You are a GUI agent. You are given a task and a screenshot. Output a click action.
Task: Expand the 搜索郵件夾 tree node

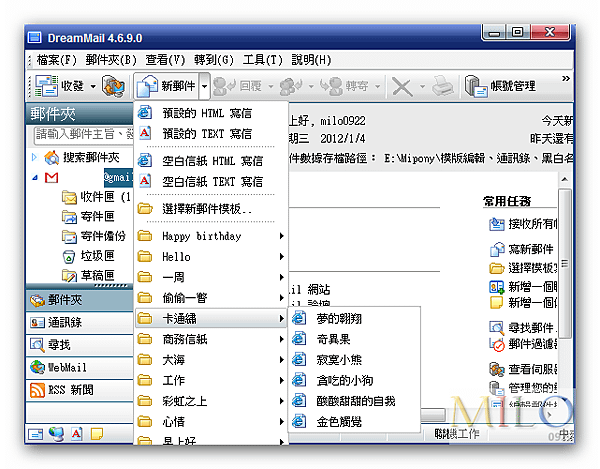tap(34, 157)
